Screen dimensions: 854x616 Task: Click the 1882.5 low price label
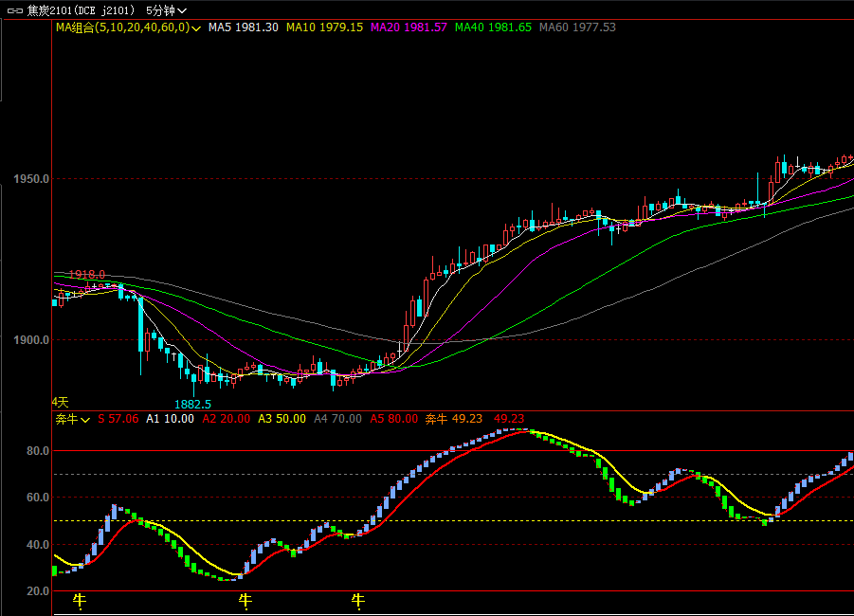(192, 404)
